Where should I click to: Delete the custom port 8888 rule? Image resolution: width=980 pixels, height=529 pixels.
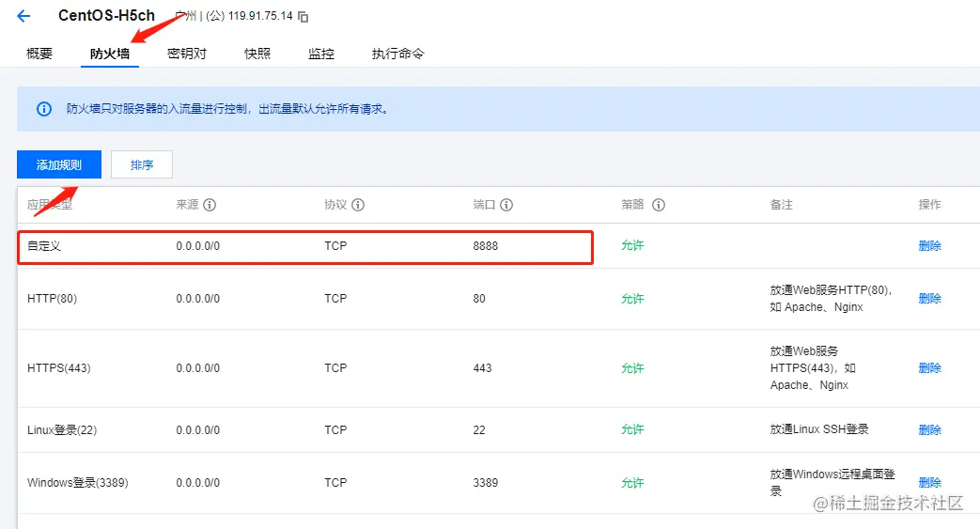pos(930,246)
